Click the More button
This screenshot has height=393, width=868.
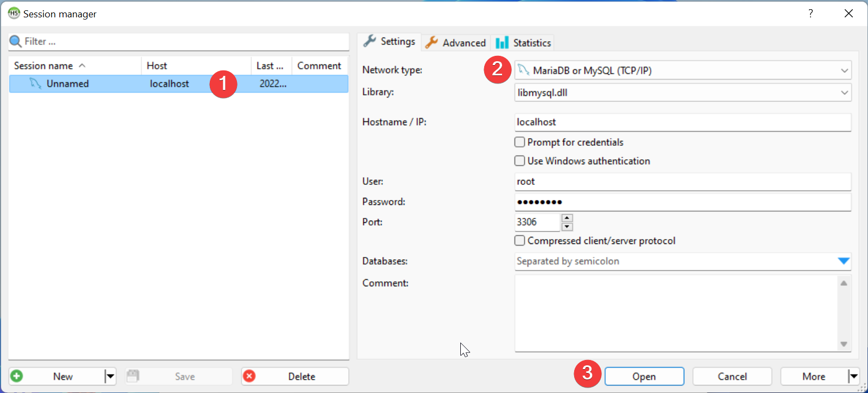[x=814, y=376]
